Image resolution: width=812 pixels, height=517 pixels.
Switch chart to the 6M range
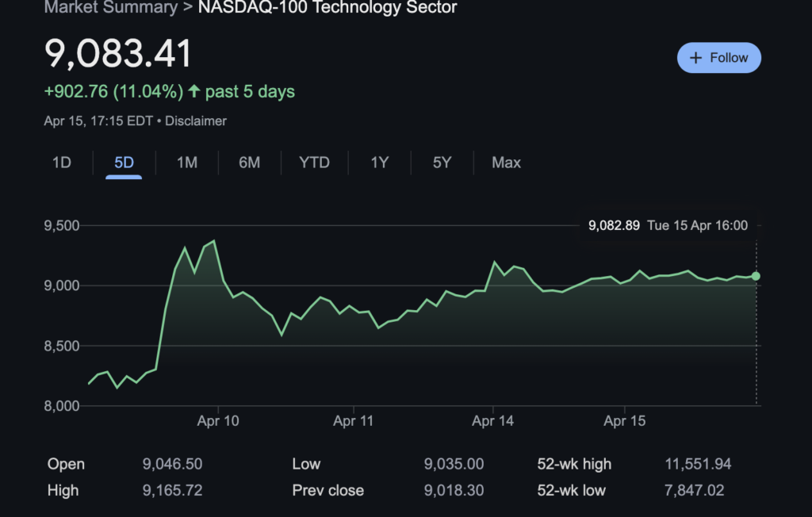coord(249,163)
